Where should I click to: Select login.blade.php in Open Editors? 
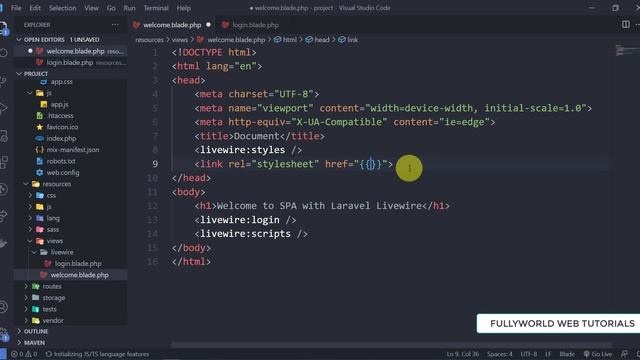pyautogui.click(x=71, y=62)
